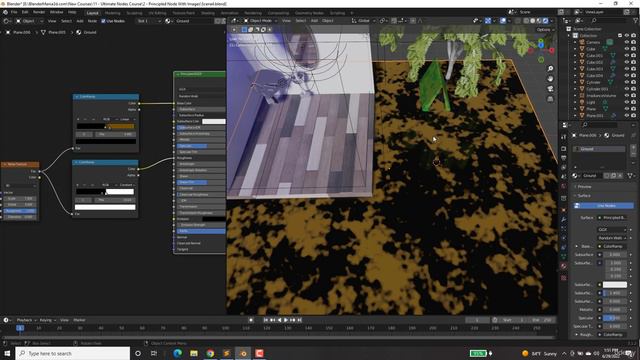Expand the Preview panel in material properties
Image resolution: width=640 pixels, height=360 pixels.
pos(584,187)
